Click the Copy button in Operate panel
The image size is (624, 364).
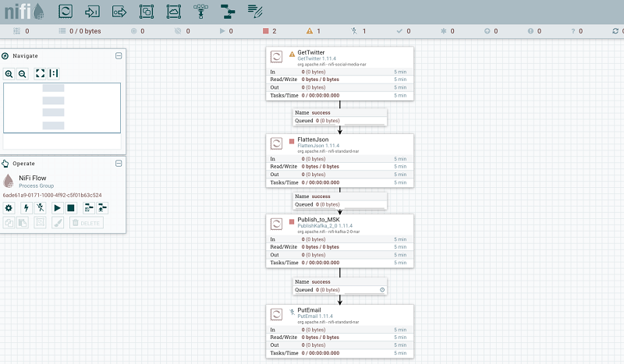click(9, 223)
